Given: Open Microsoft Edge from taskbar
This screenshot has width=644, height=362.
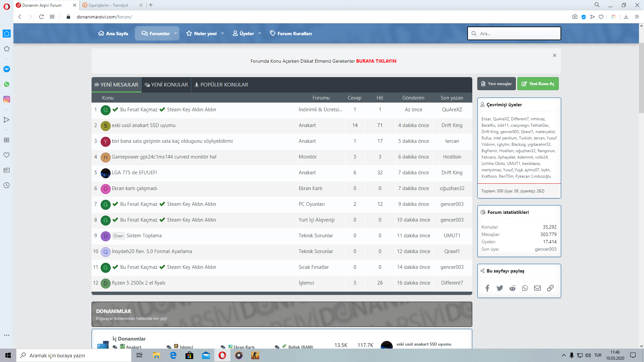Looking at the screenshot, I should click(x=173, y=355).
